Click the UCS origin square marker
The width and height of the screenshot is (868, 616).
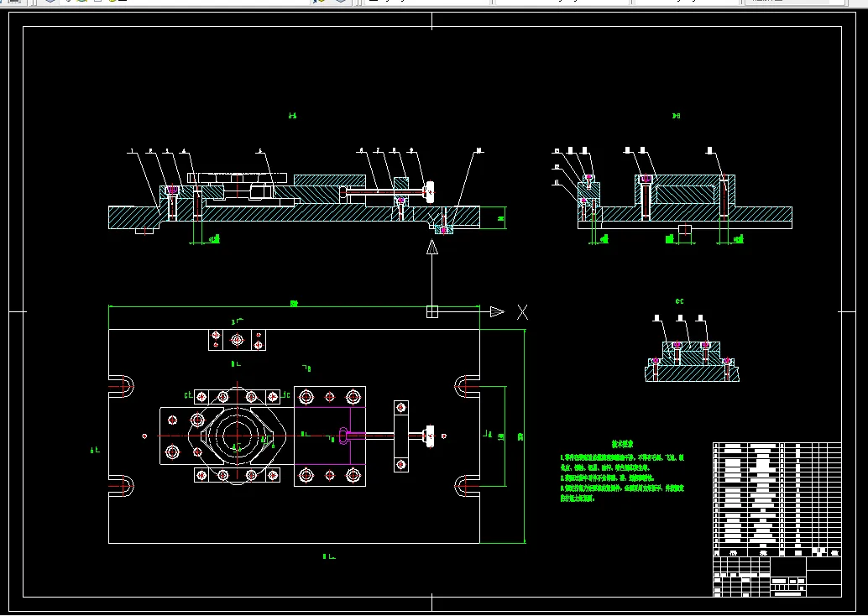point(432,312)
